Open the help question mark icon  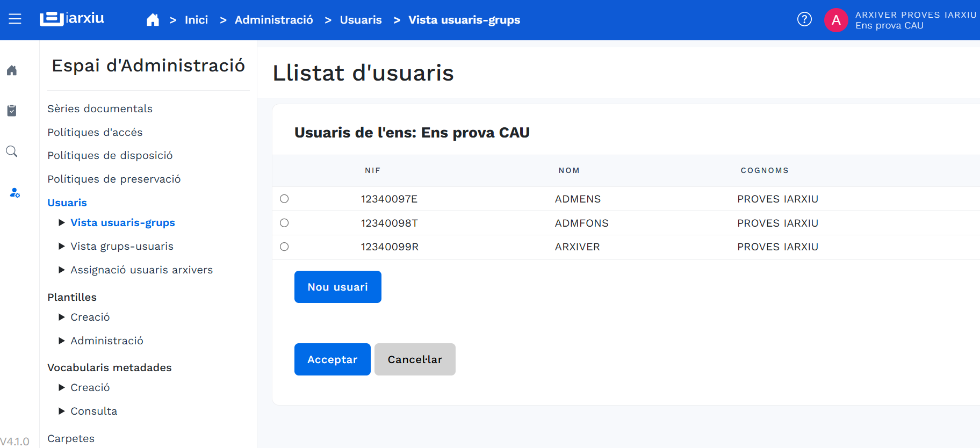coord(804,19)
